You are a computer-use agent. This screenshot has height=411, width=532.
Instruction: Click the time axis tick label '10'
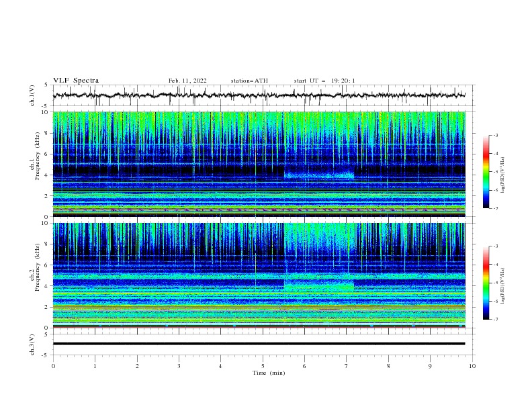(x=472, y=366)
